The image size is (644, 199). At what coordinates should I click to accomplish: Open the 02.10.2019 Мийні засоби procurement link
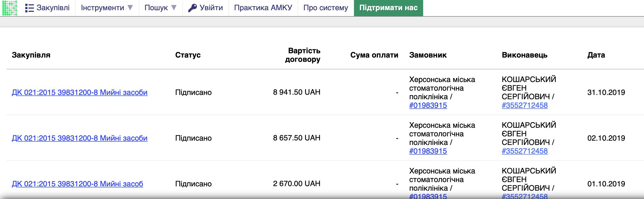[x=80, y=138]
